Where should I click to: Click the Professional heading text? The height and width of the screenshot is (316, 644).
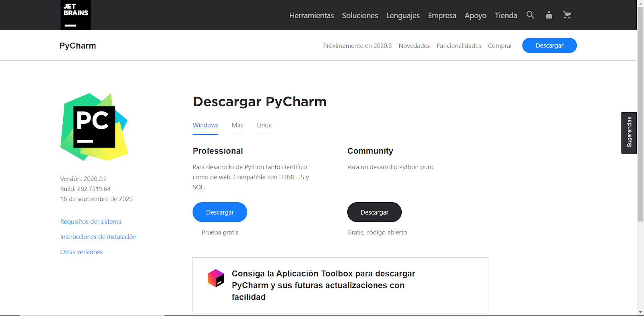[x=218, y=151]
